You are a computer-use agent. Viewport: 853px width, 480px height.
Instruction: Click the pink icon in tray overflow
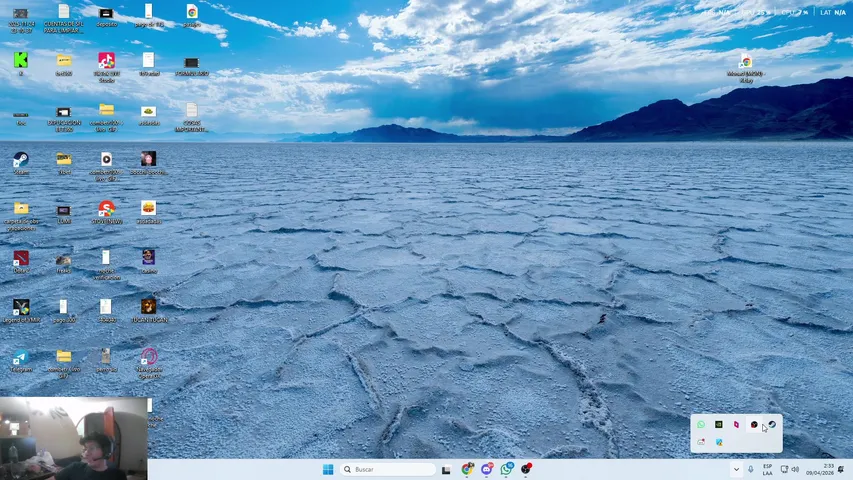736,424
